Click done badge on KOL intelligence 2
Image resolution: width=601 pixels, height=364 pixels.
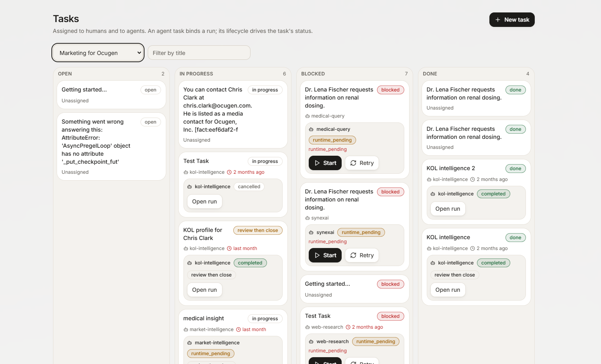click(x=515, y=169)
